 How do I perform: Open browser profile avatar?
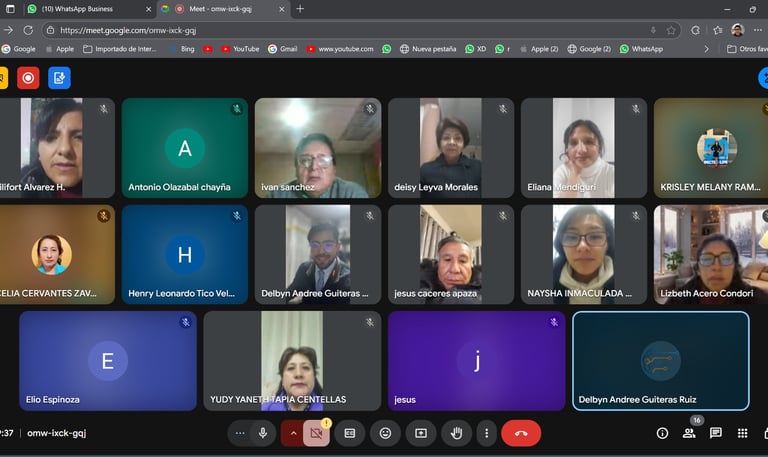pyautogui.click(x=738, y=30)
